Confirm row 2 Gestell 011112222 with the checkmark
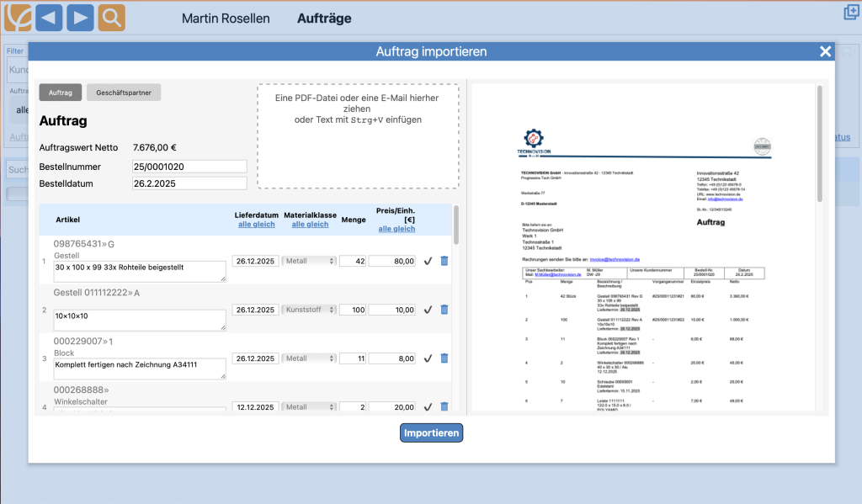Image resolution: width=862 pixels, height=504 pixels. (x=428, y=310)
